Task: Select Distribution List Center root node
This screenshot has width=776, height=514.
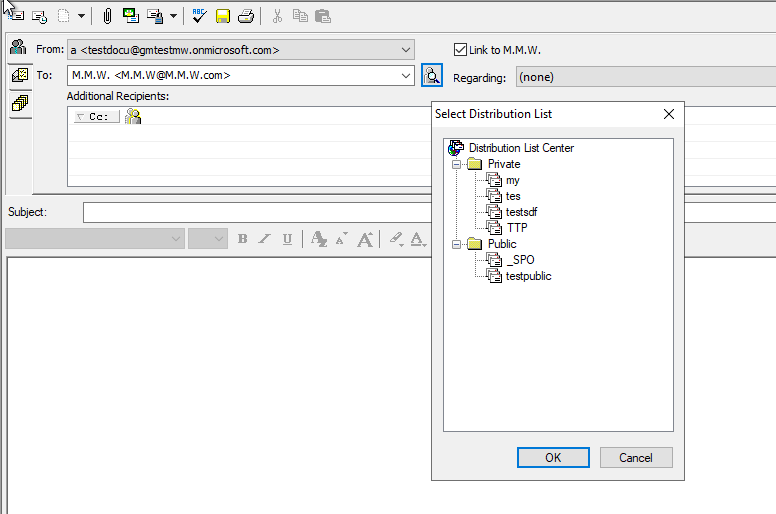Action: point(521,148)
